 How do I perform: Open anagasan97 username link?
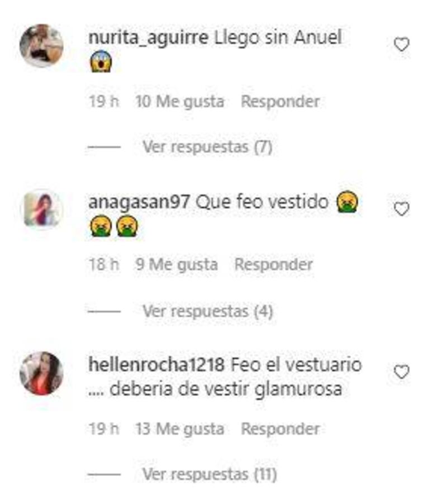(x=139, y=202)
